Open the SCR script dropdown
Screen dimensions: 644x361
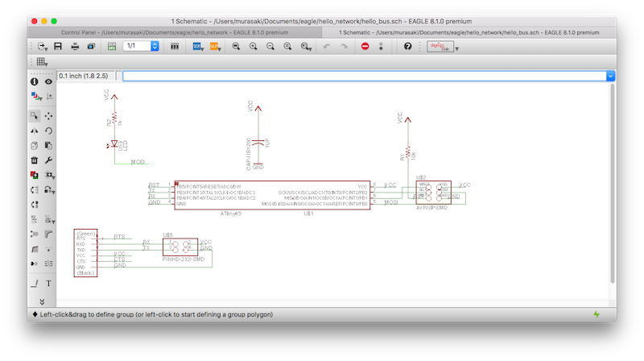coord(198,47)
